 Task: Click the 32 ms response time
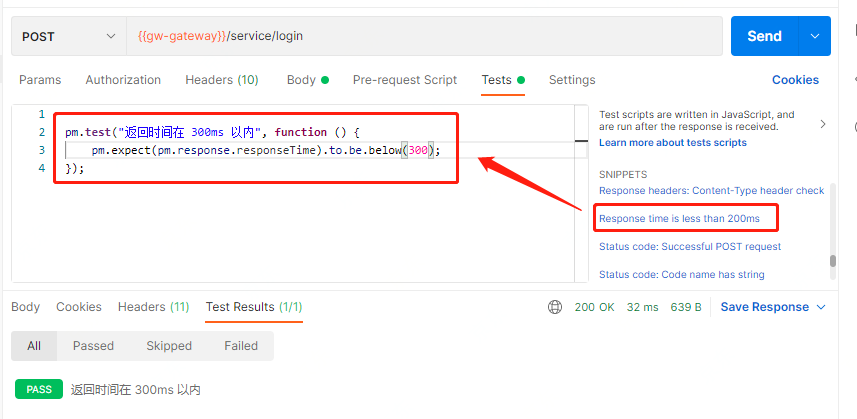tap(643, 307)
